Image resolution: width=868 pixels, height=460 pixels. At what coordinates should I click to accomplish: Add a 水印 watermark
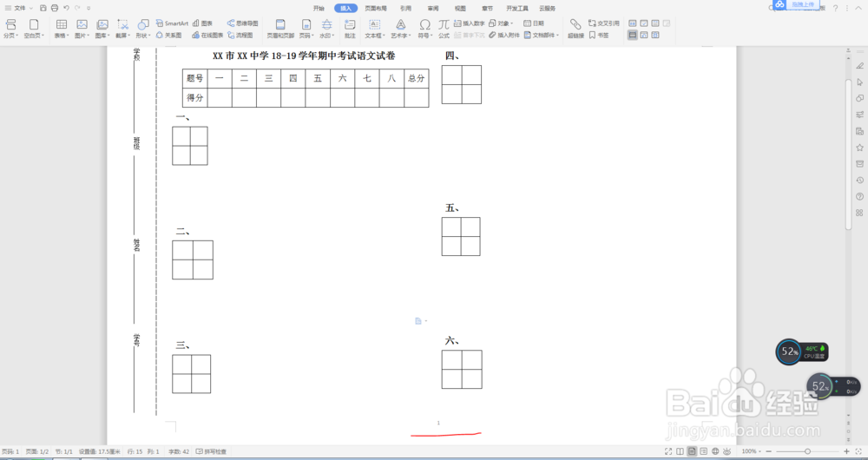(x=327, y=29)
